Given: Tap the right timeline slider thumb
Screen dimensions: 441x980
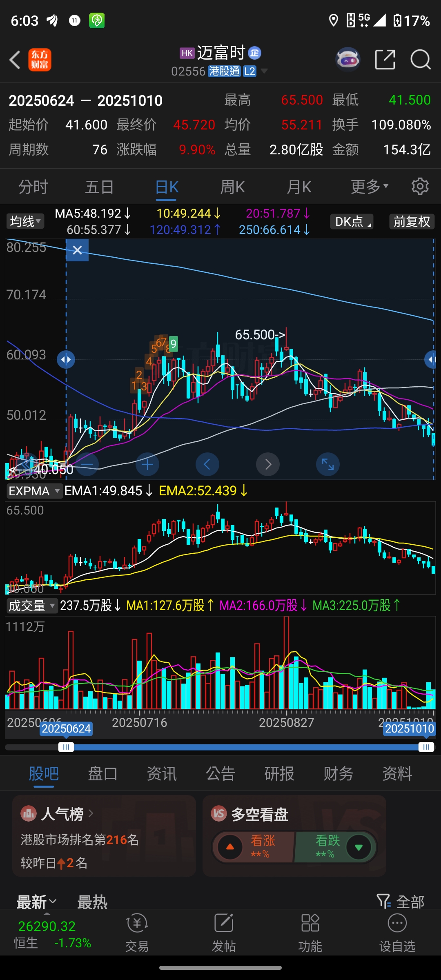Looking at the screenshot, I should tap(426, 747).
